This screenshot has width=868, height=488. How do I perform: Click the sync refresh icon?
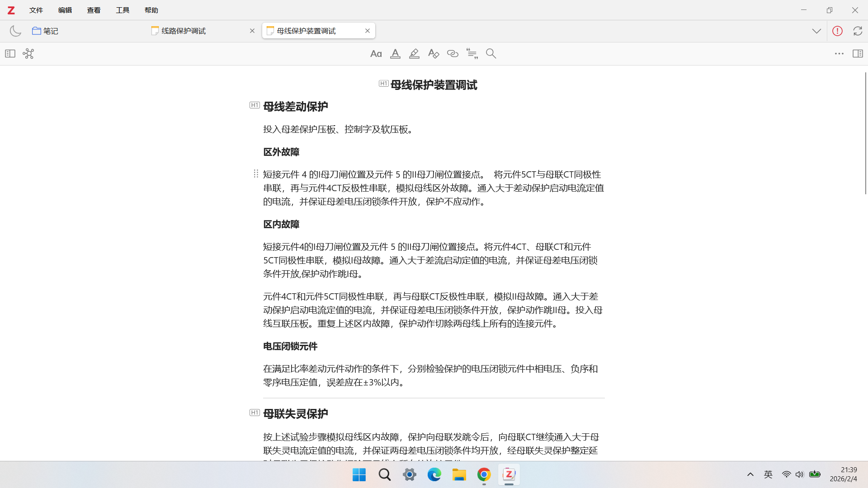[858, 31]
